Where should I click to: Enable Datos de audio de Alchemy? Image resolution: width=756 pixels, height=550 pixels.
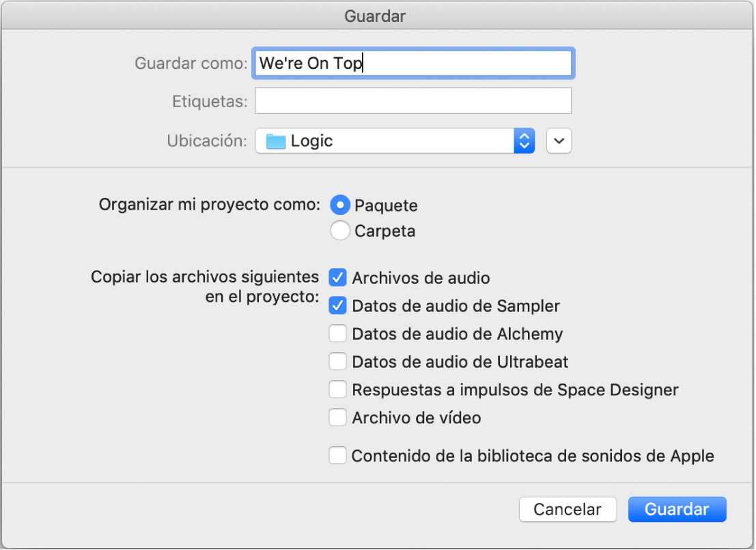point(338,334)
